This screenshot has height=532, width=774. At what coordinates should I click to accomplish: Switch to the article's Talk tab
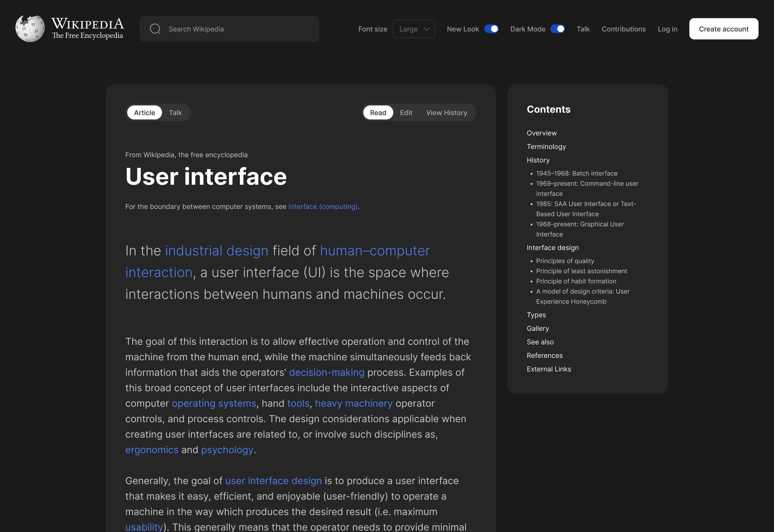175,113
